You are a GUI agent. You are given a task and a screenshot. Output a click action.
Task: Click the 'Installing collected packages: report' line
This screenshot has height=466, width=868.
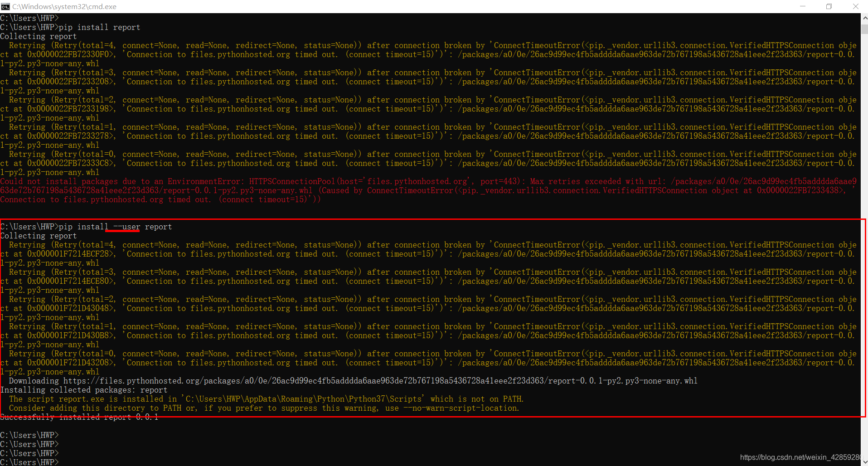pos(84,390)
